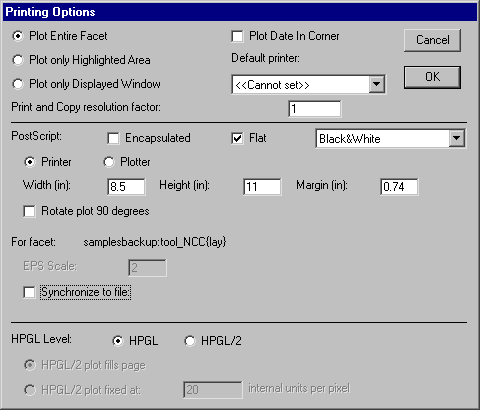480x410 pixels.
Task: Enable Rotate plot 90 degrees checkbox
Action: click(x=29, y=211)
